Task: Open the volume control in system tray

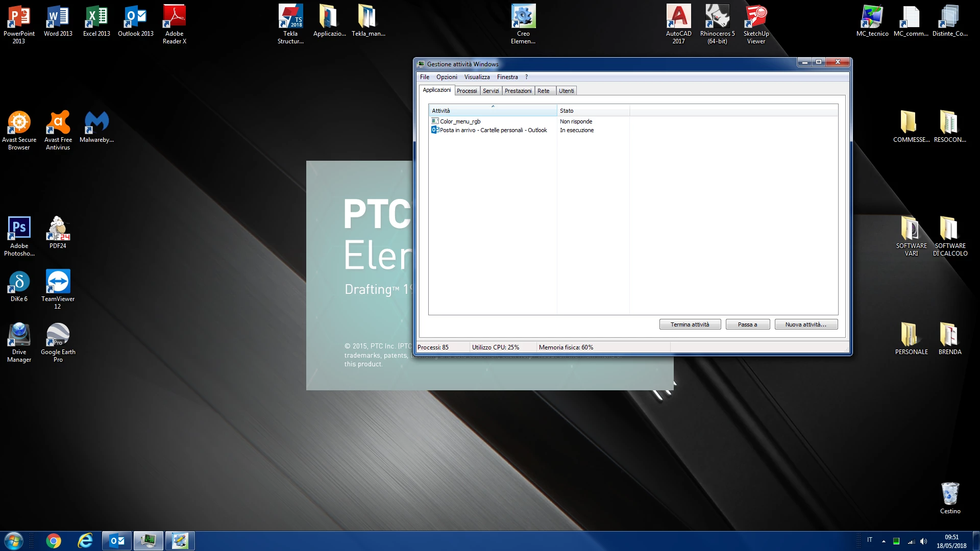Action: [x=923, y=541]
